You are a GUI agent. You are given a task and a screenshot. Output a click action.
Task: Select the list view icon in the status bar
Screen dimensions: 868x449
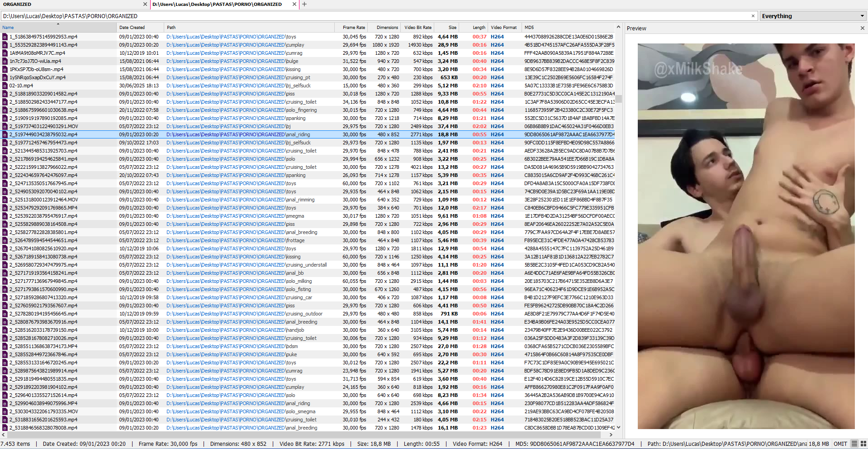point(854,444)
